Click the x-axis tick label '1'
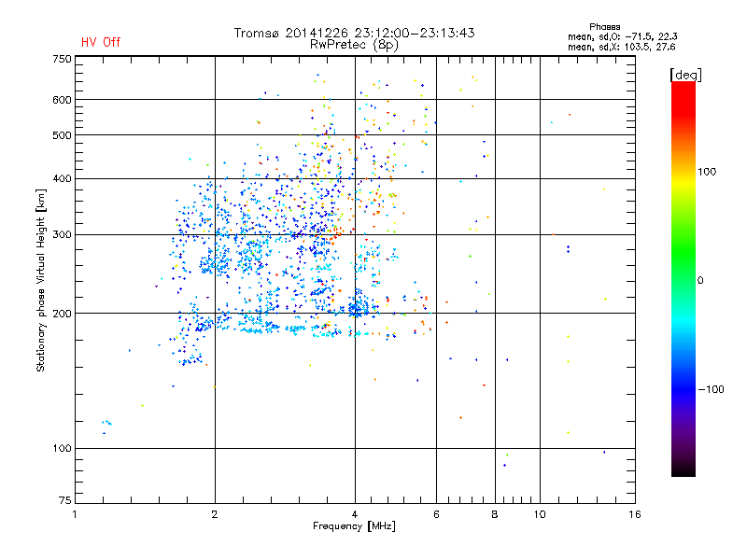The image size is (747, 560). (x=75, y=514)
